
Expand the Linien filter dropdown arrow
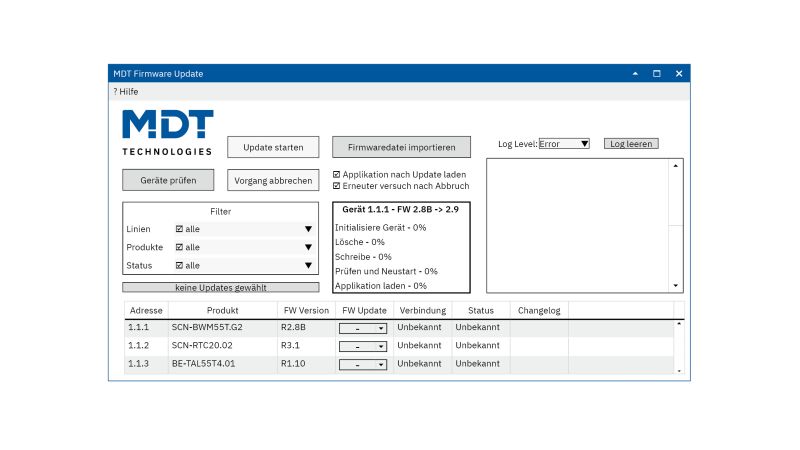coord(308,229)
